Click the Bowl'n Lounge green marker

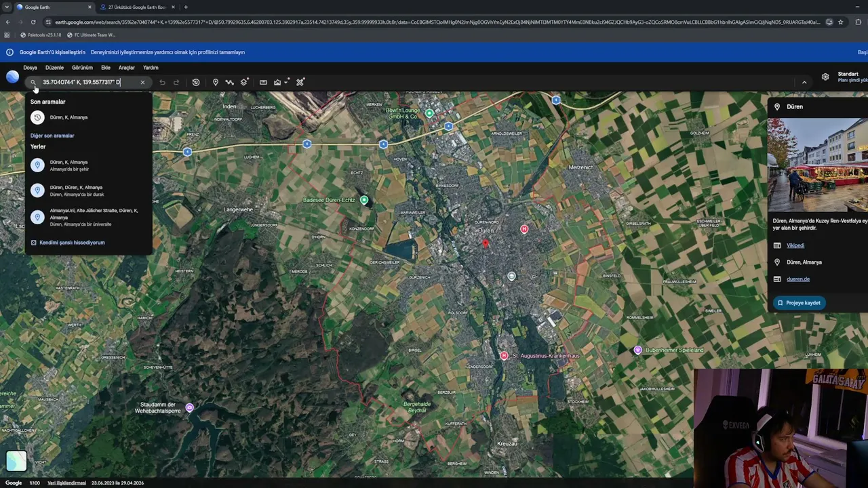(x=429, y=113)
